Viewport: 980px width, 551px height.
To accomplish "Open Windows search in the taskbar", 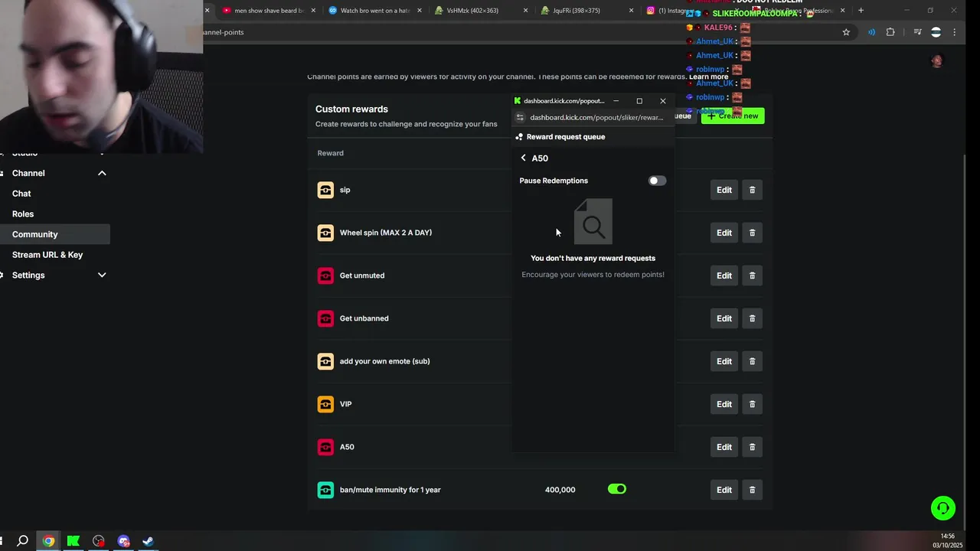I will (23, 541).
